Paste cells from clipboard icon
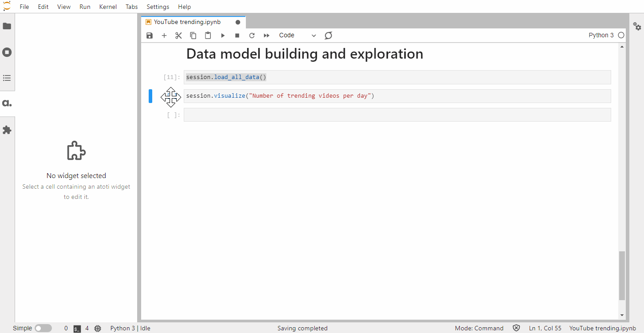Screen dimensions: 644x333 pos(208,36)
